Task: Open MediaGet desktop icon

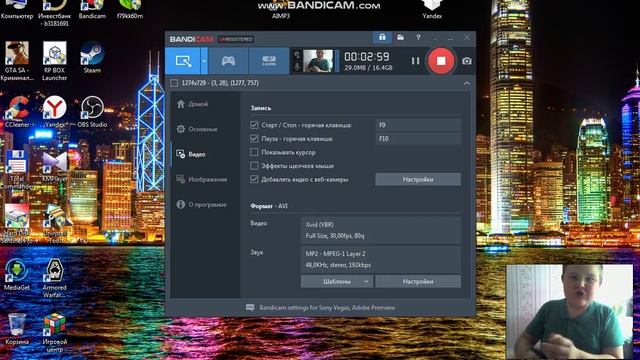Action: [17, 274]
